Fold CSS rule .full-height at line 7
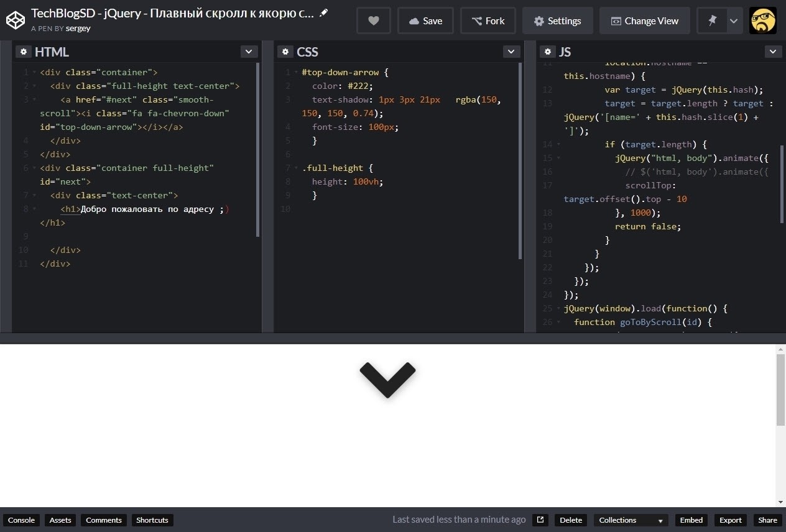 (x=297, y=168)
